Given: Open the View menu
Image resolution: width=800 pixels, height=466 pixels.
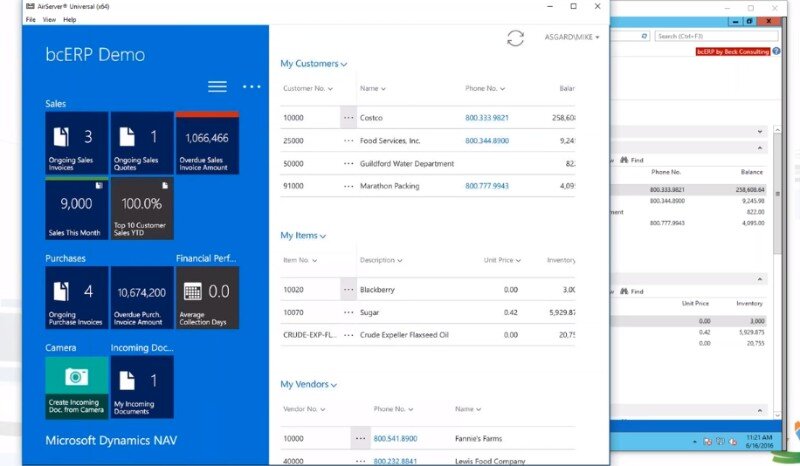Looking at the screenshot, I should click(x=50, y=19).
